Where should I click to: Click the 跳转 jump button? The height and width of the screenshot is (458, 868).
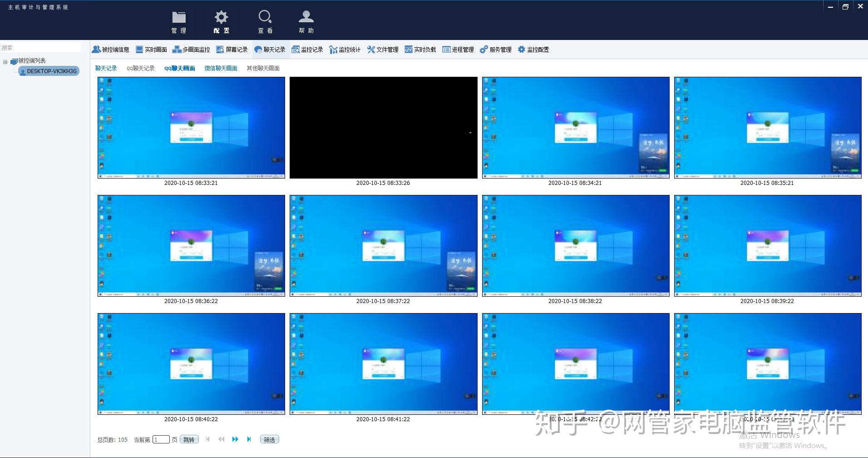[189, 439]
